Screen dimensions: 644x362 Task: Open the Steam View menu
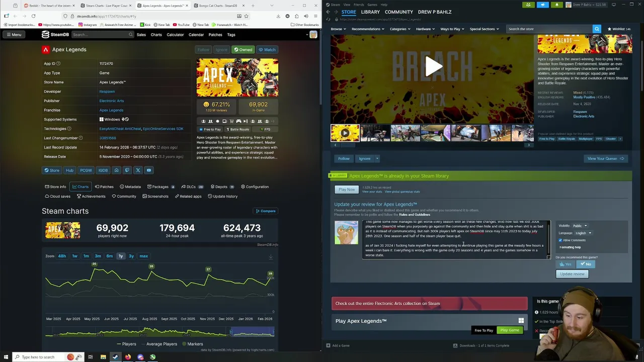click(x=347, y=5)
